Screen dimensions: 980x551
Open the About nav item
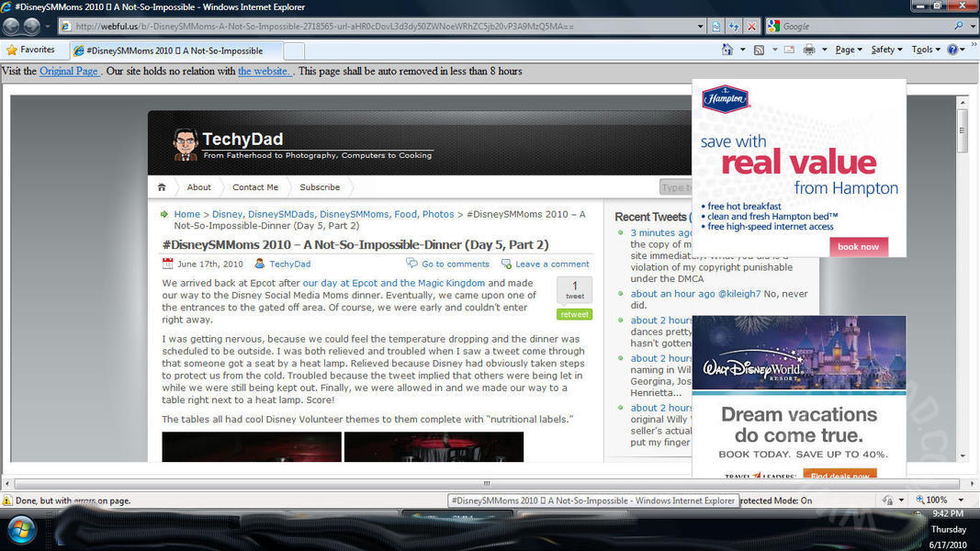click(198, 186)
